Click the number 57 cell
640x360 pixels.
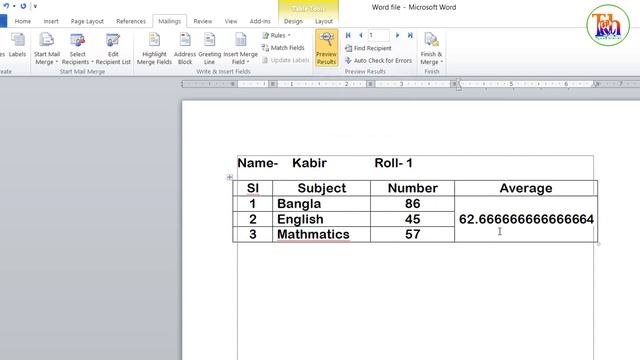412,234
